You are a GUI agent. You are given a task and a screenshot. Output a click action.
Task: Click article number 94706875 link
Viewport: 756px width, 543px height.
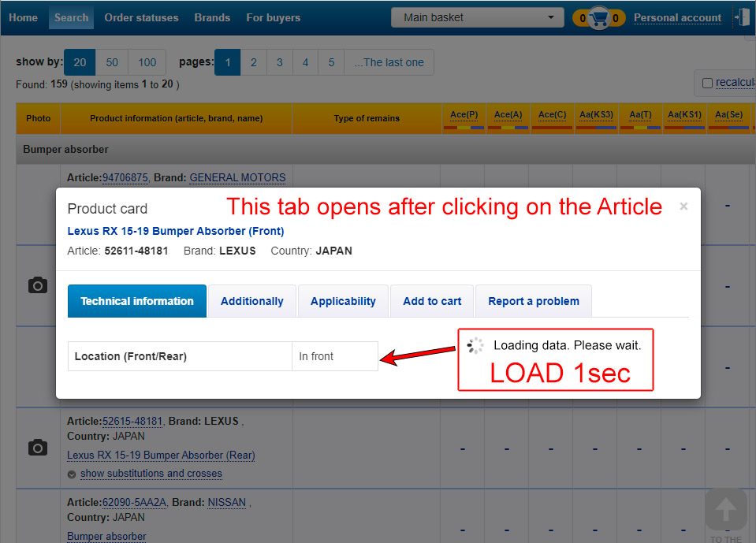(125, 178)
